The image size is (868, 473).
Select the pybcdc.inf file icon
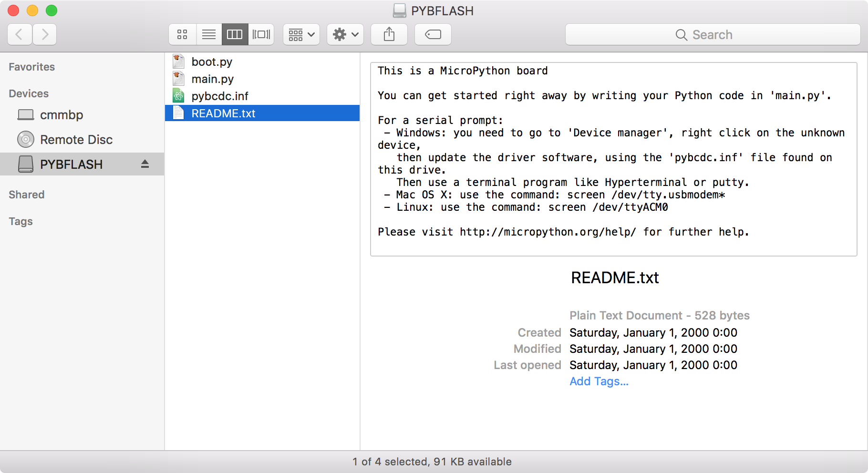coord(178,95)
